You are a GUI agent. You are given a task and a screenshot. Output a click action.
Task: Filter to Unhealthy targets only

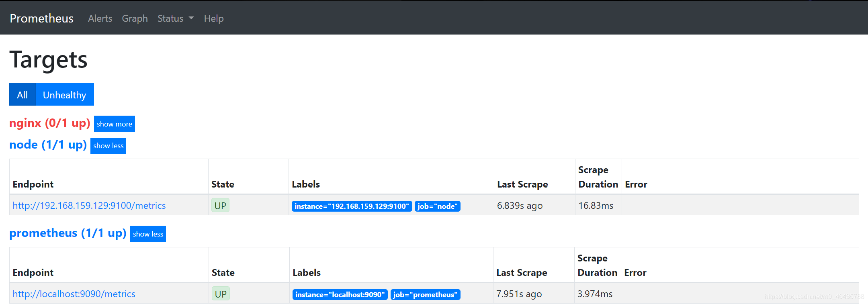(x=65, y=94)
